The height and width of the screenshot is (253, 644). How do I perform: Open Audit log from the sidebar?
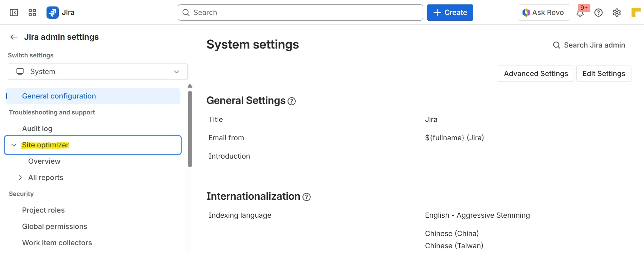[37, 129]
